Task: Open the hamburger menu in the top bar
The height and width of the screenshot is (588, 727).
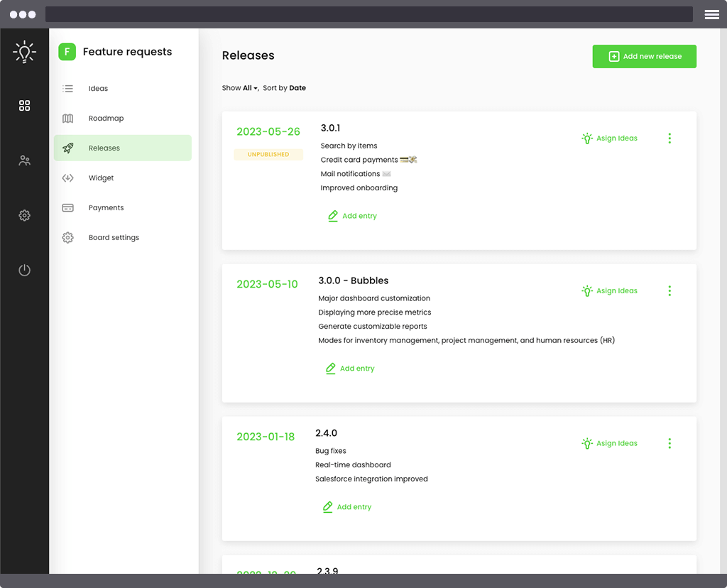Action: (711, 14)
